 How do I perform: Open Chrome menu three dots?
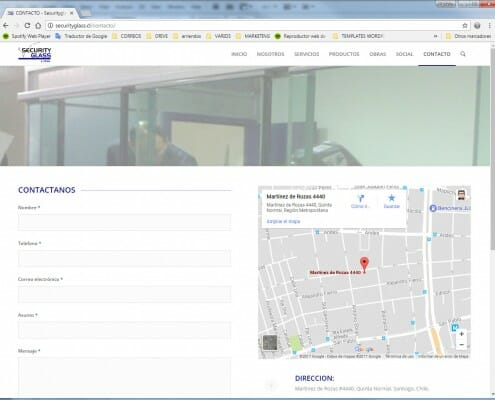489,26
